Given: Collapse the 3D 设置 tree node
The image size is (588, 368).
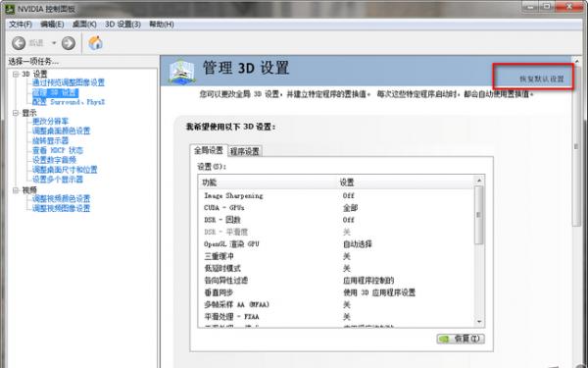Looking at the screenshot, I should 16,74.
